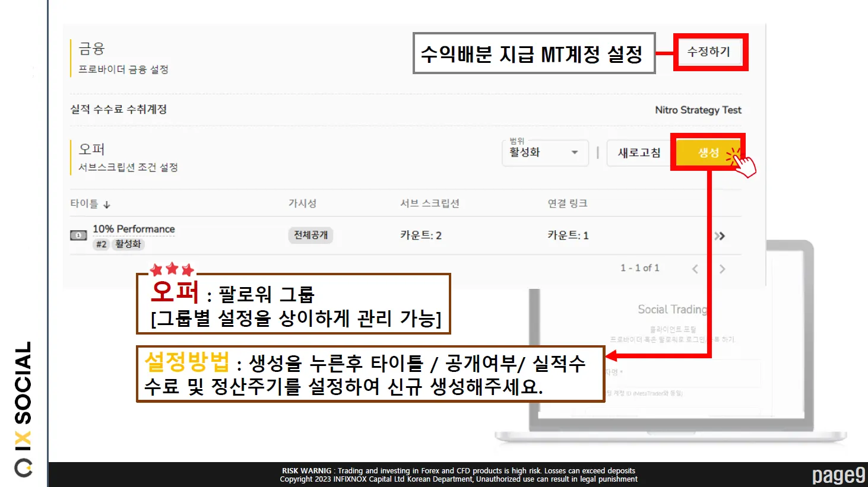868x487 pixels.
Task: Click the 금융 section heading
Action: [x=91, y=49]
